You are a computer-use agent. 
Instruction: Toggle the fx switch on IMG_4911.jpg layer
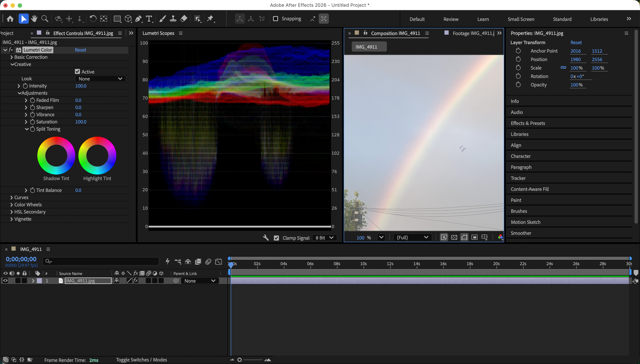(135, 281)
